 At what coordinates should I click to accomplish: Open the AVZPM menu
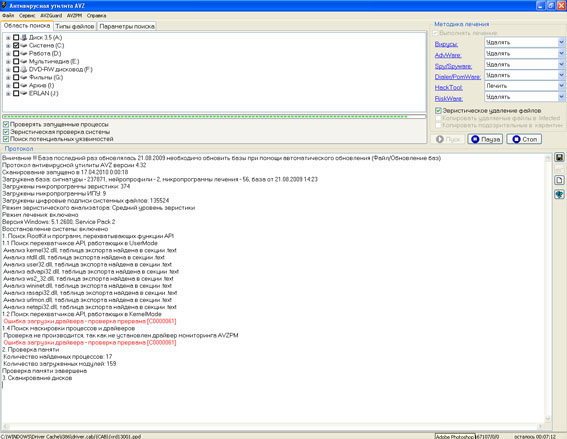coord(74,16)
